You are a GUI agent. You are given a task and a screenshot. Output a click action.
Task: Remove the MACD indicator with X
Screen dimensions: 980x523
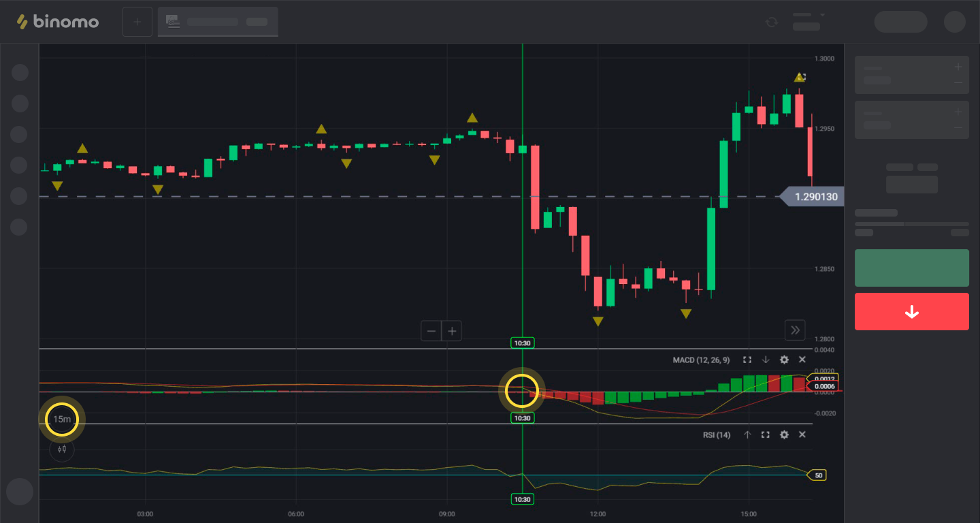(x=802, y=360)
